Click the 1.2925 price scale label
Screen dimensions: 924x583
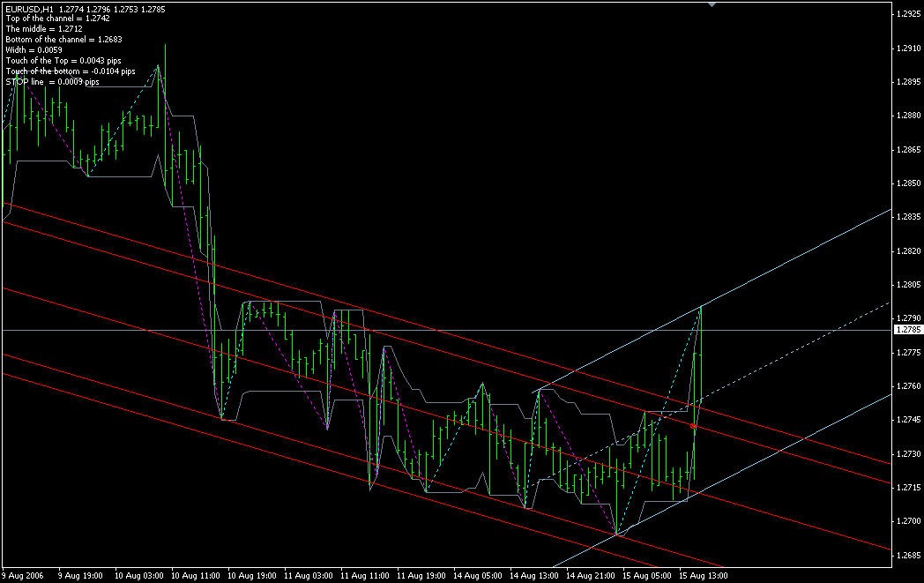coord(908,14)
